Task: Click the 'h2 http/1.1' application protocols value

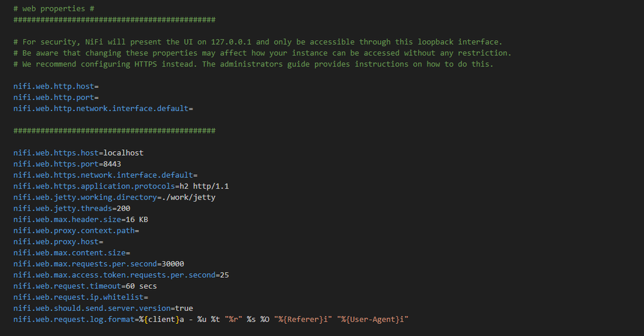Action: click(204, 186)
